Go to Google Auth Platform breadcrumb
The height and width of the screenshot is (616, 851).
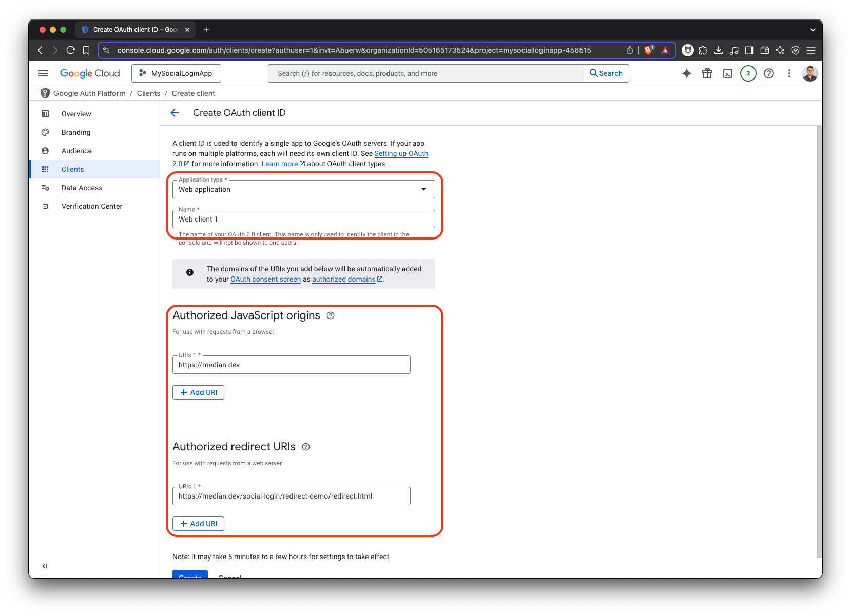89,93
